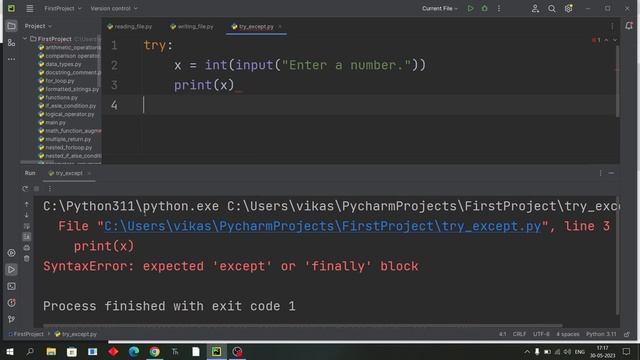Open File Explorer from the taskbar

(x=51, y=351)
